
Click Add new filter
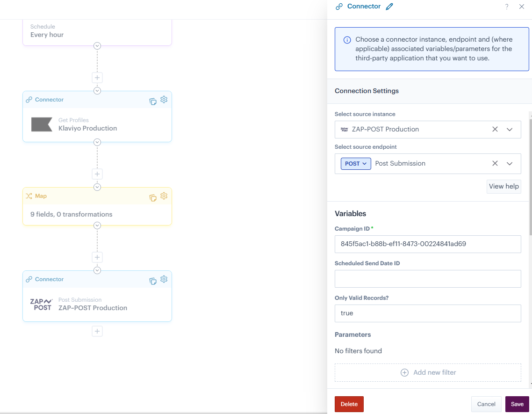pyautogui.click(x=428, y=373)
